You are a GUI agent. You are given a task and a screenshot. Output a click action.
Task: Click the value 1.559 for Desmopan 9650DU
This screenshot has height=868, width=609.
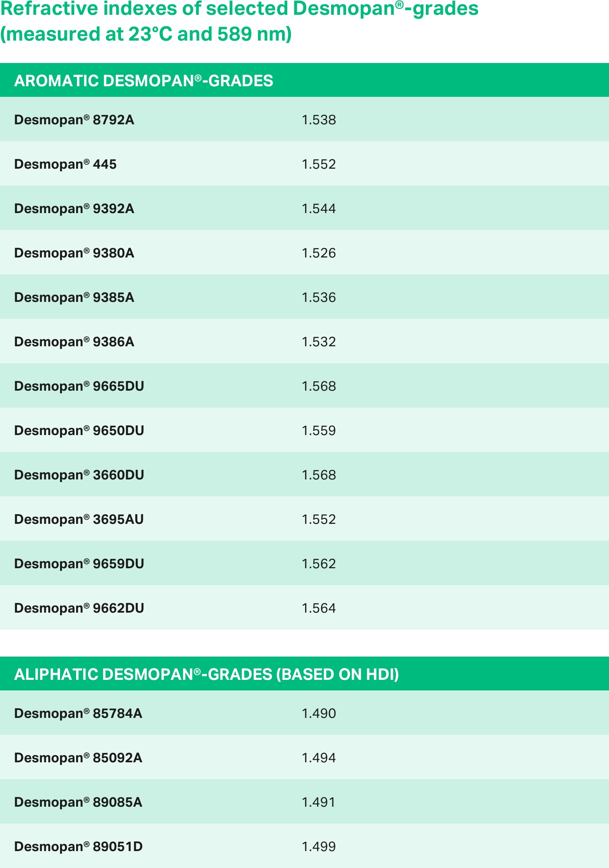319,431
